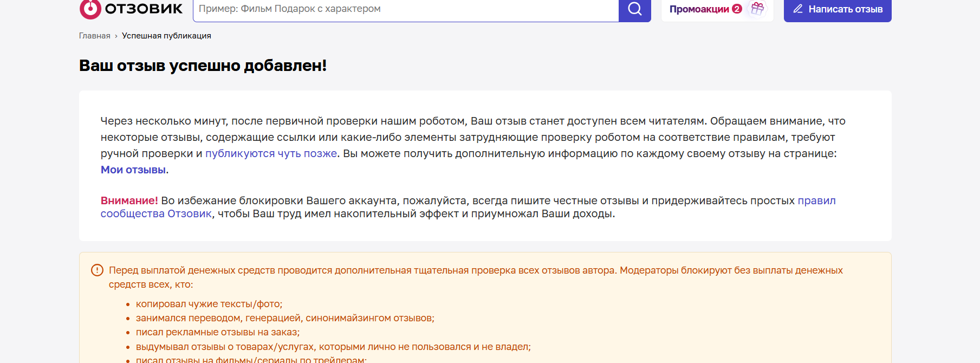Click the 'копировал чужие тексты/фото' list item
This screenshot has width=980, height=363.
pos(209,304)
